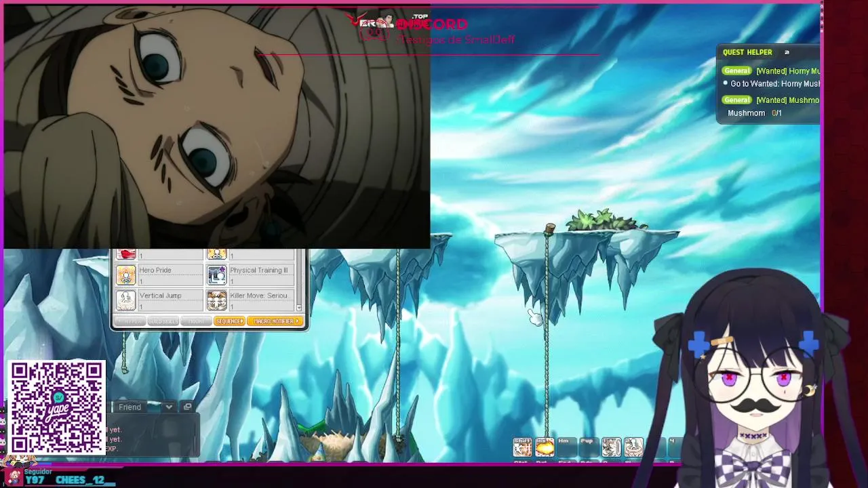Use the Shift quickslot skill

point(522,447)
